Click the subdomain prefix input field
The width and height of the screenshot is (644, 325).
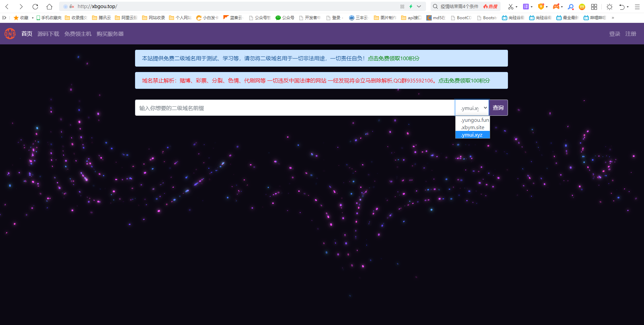[x=295, y=108]
